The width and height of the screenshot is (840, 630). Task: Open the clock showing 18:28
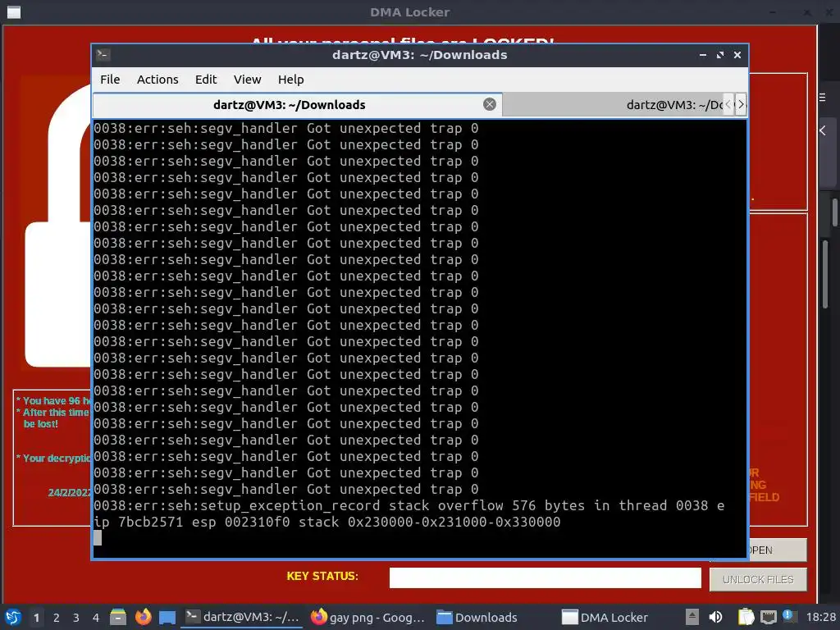pos(820,617)
